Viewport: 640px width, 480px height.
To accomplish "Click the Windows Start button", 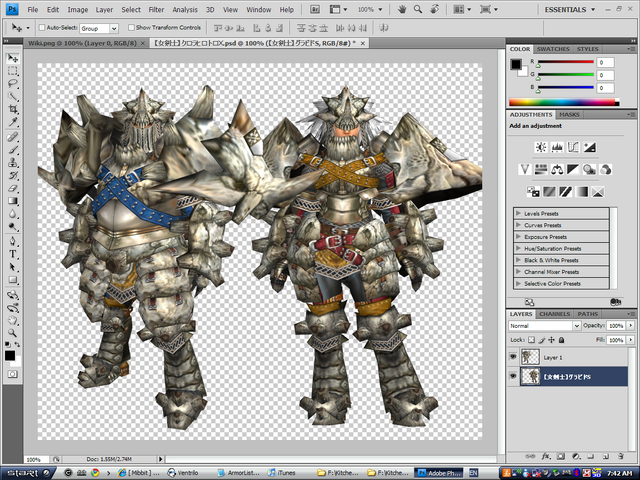I will 27,473.
